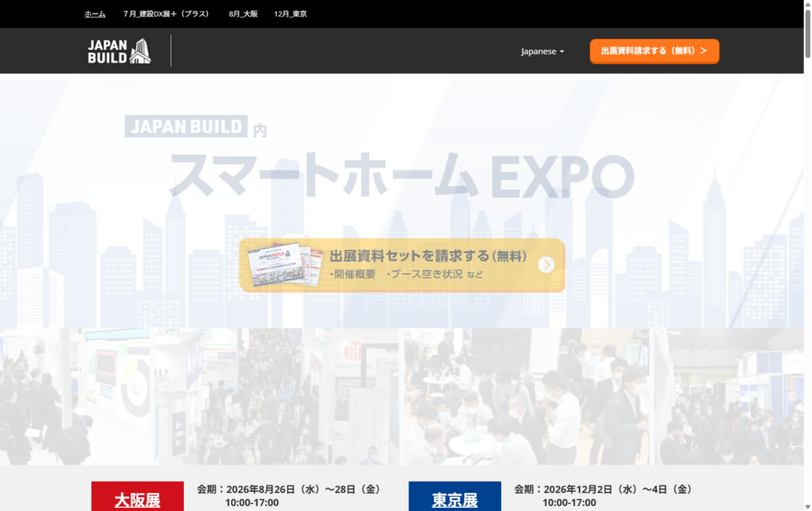
Task: Click the スマートホーム EXPO heading
Action: tap(401, 174)
